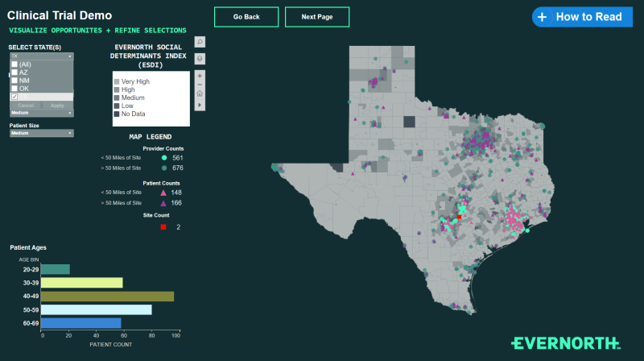
Task: Open the map search tool
Action: click(200, 42)
